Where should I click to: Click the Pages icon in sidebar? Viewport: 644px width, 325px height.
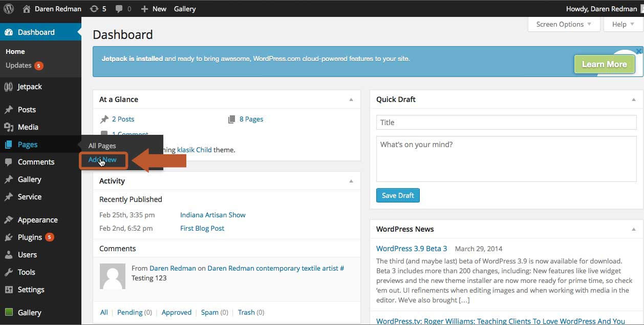[x=9, y=145]
